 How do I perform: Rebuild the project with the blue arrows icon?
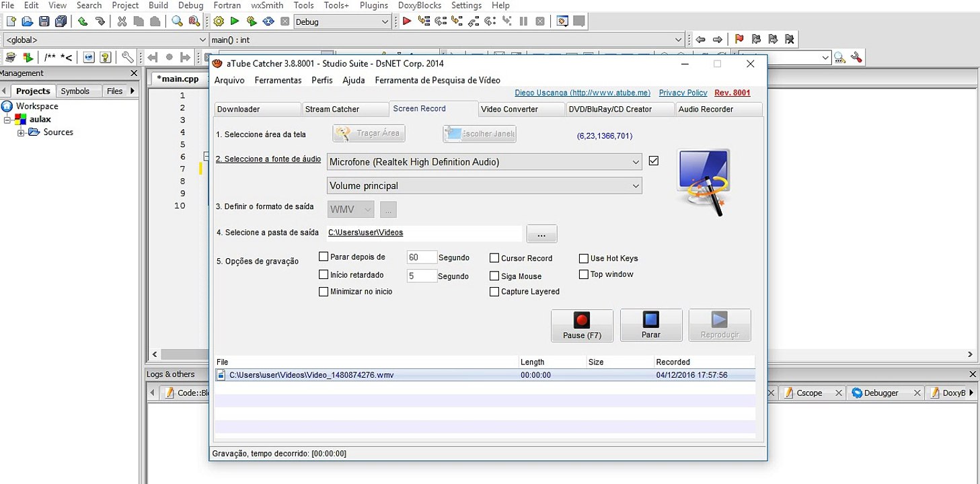pos(268,22)
